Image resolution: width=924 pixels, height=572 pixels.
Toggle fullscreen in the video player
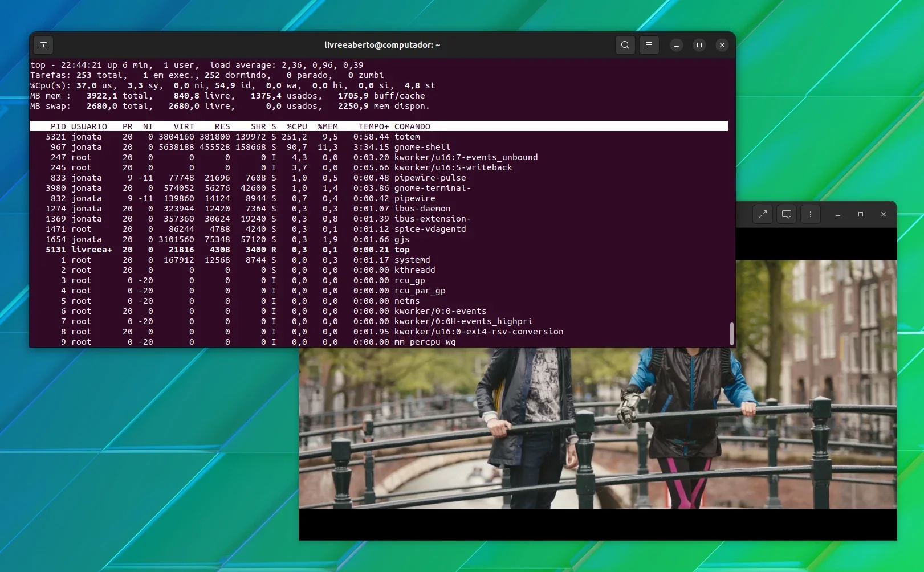coord(763,214)
